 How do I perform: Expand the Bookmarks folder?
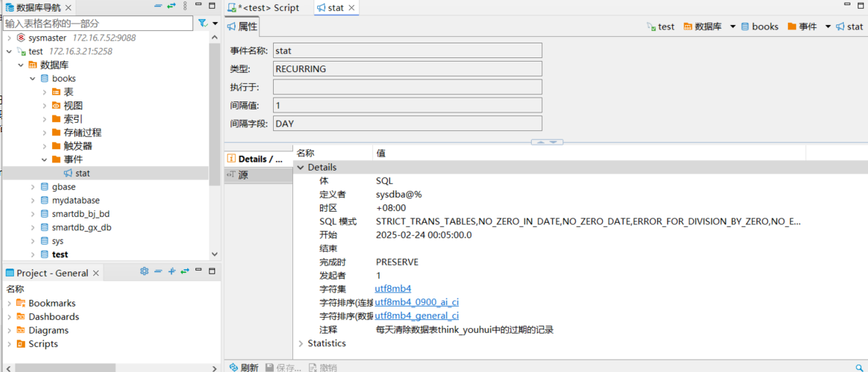pyautogui.click(x=9, y=303)
